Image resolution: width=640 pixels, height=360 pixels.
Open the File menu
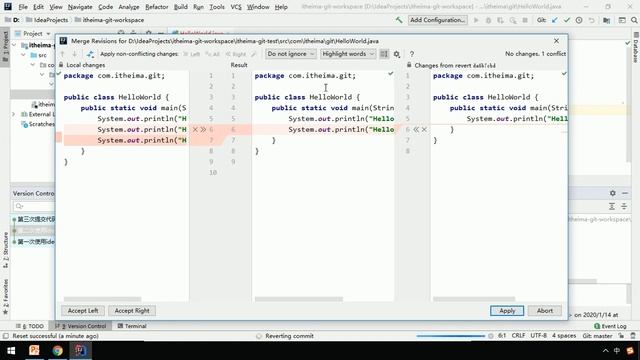point(23,7)
